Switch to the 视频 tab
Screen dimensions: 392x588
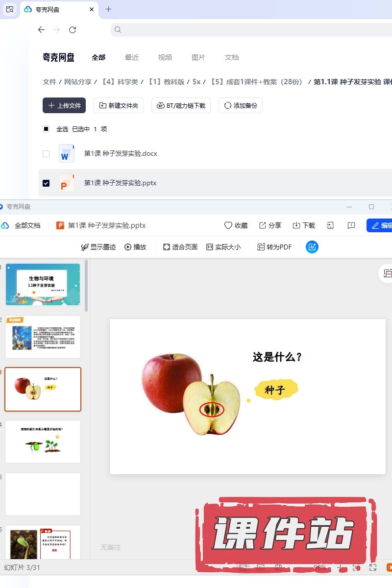(x=165, y=57)
